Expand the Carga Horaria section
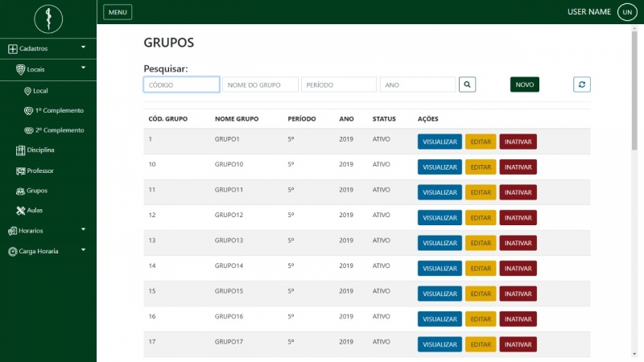Viewport: 644px width, 362px height. pos(47,251)
